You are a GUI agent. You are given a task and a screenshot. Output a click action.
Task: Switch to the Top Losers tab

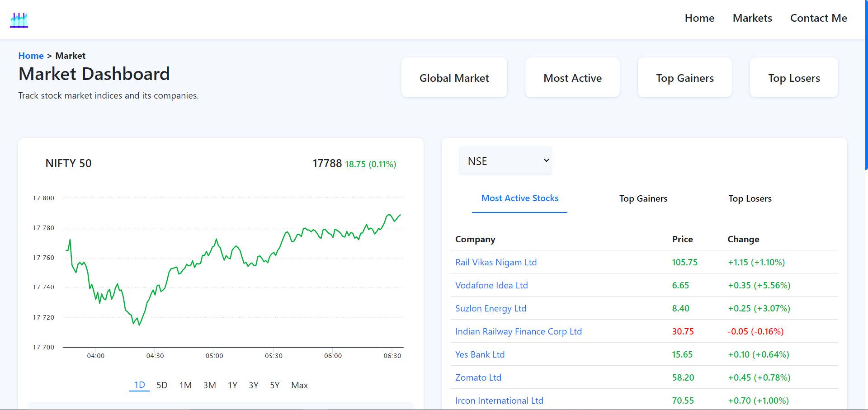[750, 198]
